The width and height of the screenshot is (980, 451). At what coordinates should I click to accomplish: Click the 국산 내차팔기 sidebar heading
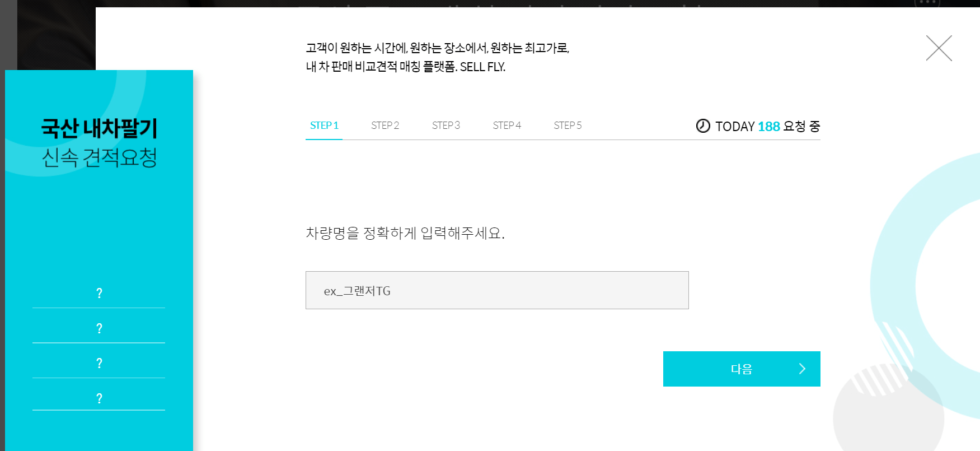(100, 127)
